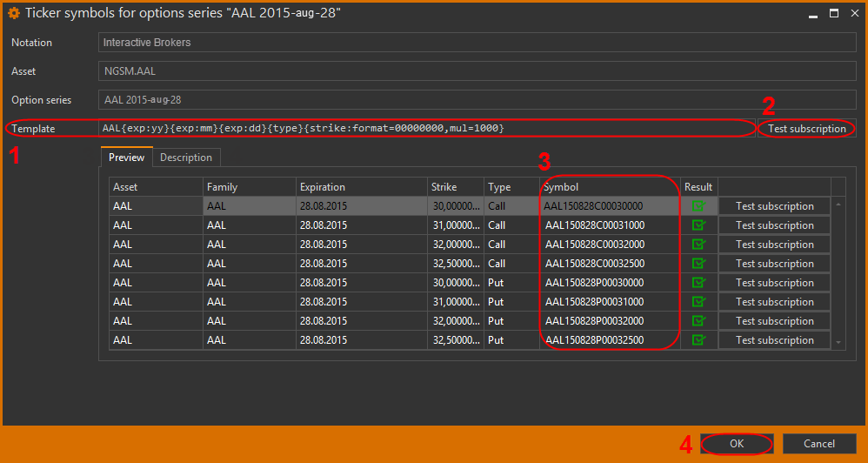Select the Preview tab
The image size is (868, 463).
[127, 158]
